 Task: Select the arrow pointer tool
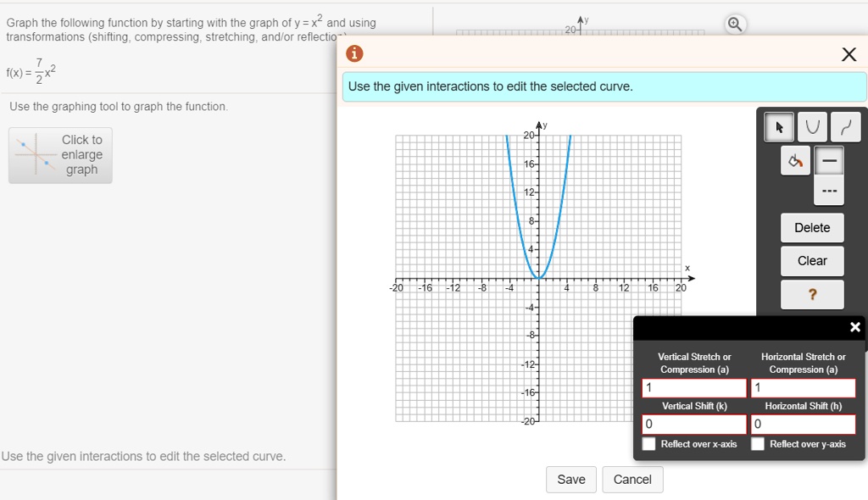point(779,127)
